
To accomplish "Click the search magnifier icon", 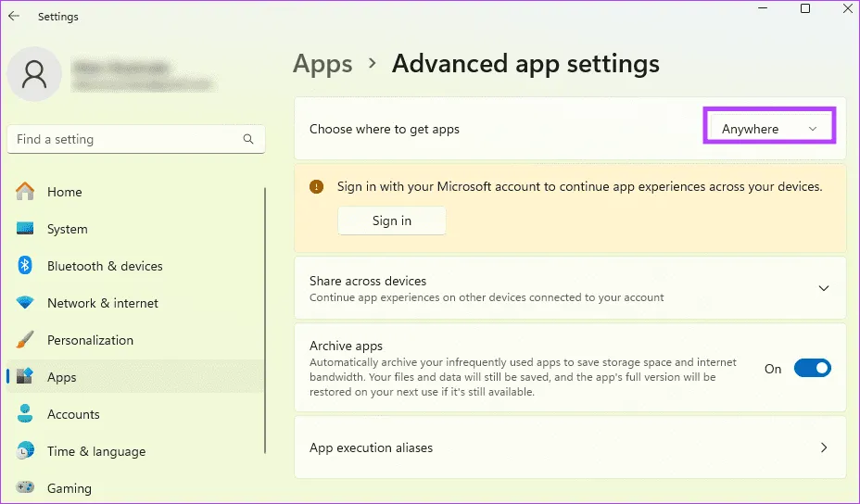I will click(248, 139).
